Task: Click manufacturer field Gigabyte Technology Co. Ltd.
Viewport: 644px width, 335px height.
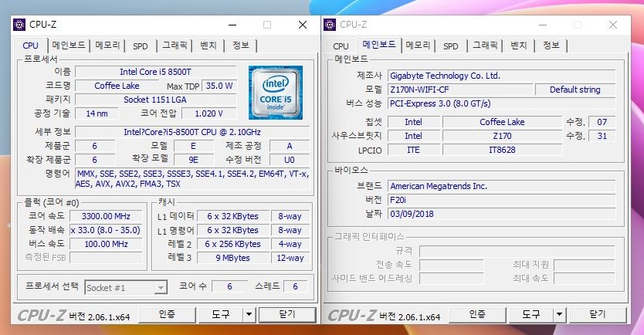Action: click(501, 76)
